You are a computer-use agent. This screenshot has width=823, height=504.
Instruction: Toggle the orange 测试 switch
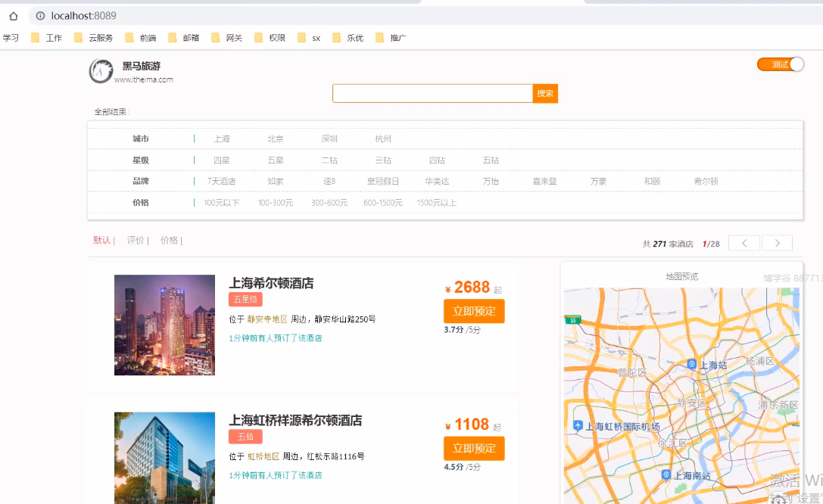click(x=780, y=64)
